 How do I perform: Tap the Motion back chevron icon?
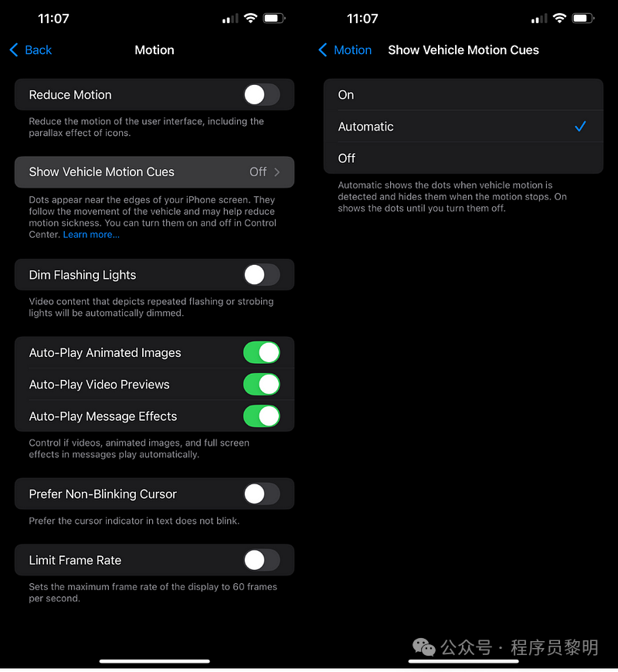click(323, 50)
